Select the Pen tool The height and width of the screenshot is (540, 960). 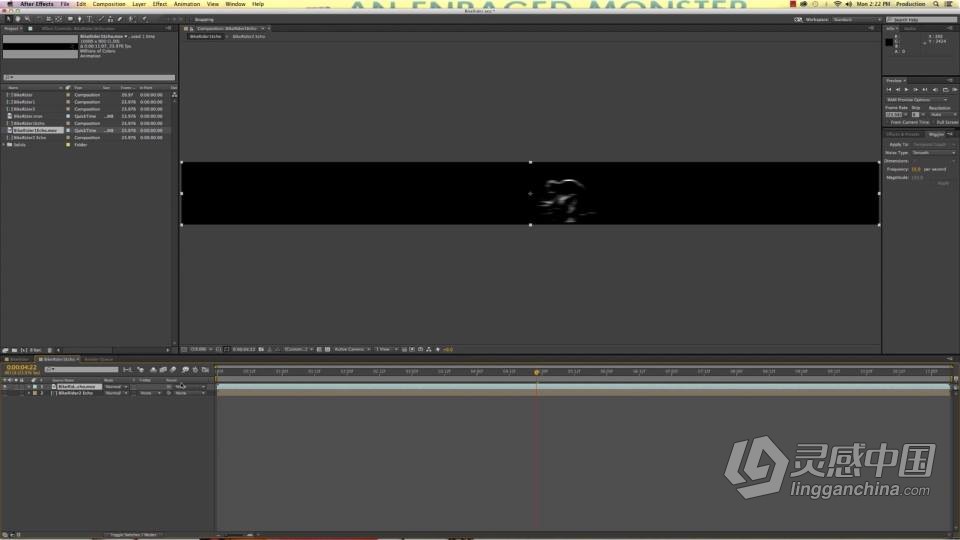click(80, 19)
